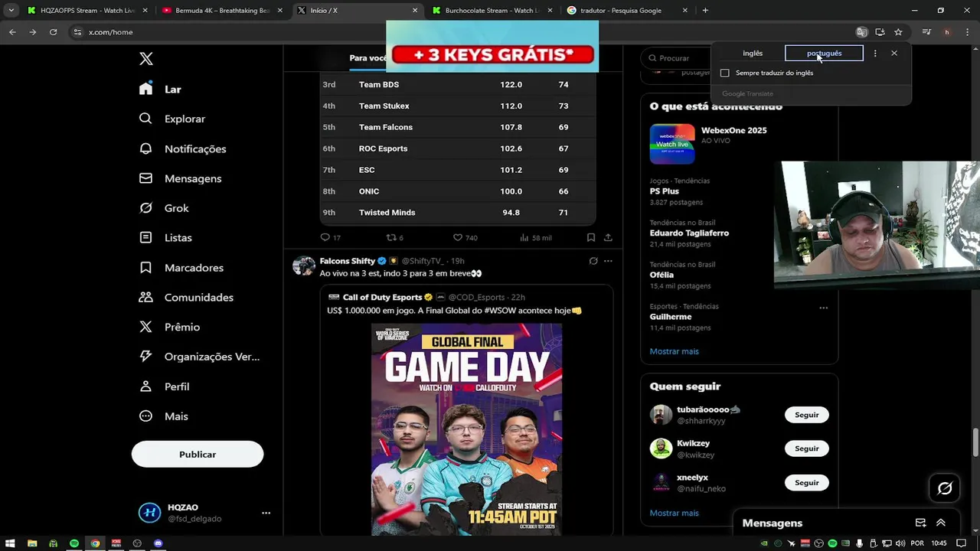
Task: Enable Sempre traduzir do inglês checkbox
Action: (x=725, y=73)
